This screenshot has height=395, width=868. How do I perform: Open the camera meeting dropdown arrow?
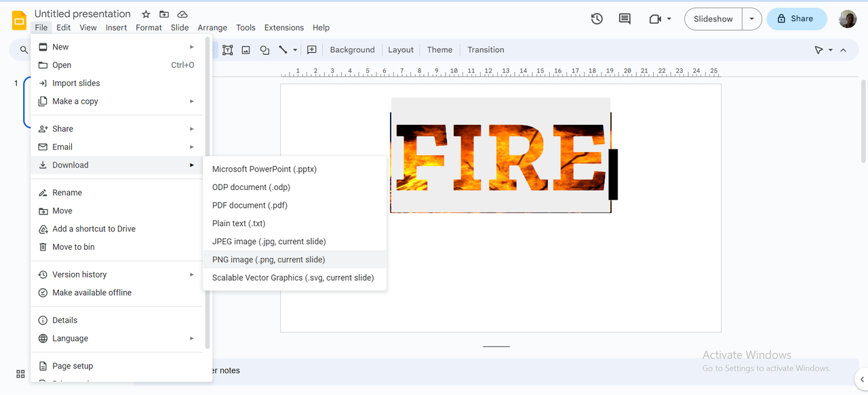coord(669,19)
